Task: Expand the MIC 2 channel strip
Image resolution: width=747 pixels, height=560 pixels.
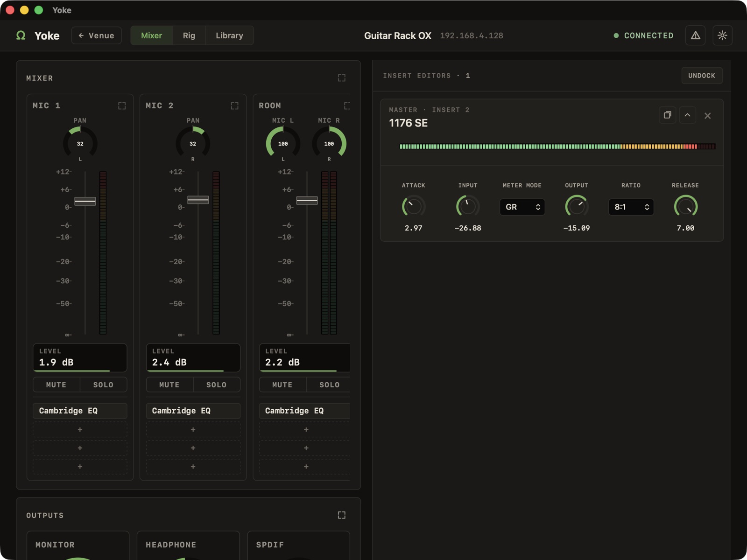Action: [x=235, y=106]
